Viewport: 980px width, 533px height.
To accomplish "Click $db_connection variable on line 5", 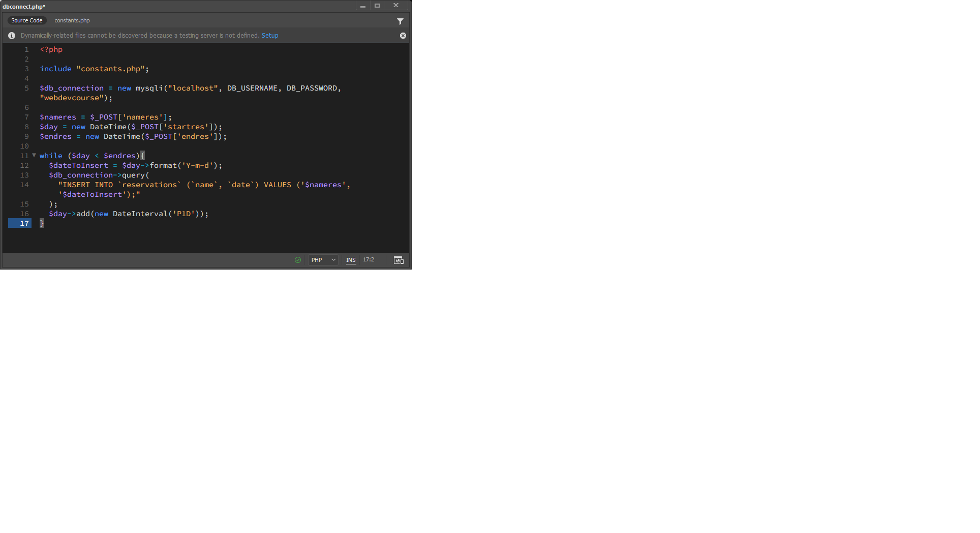I will [72, 88].
